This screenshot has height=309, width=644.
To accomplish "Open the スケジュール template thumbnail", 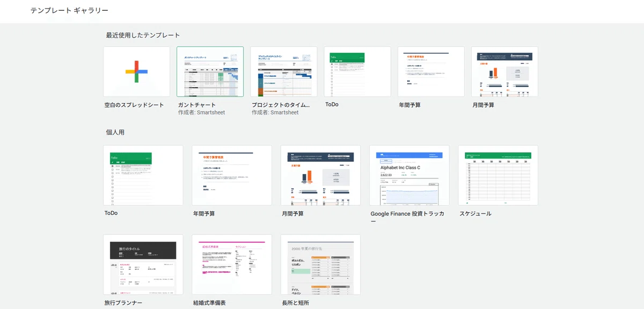I will pos(498,175).
